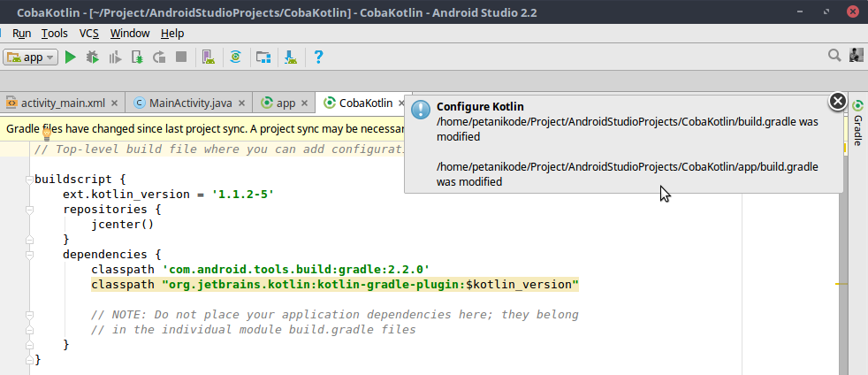Open the Tools menu

55,34
